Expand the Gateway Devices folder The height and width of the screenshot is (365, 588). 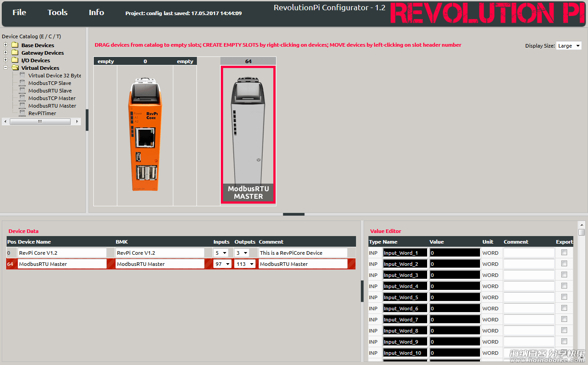click(5, 52)
